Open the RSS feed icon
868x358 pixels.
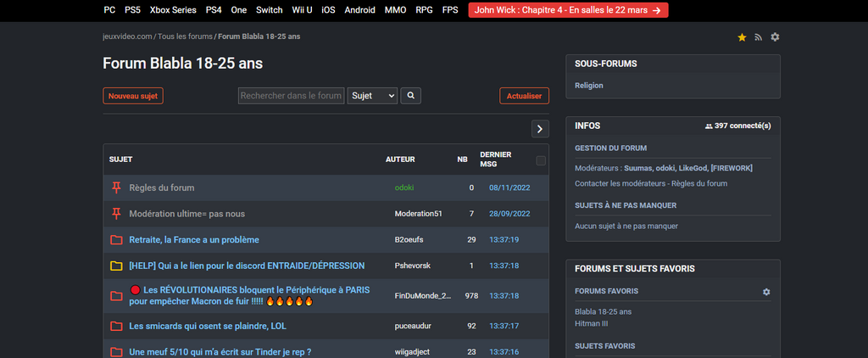coord(759,37)
